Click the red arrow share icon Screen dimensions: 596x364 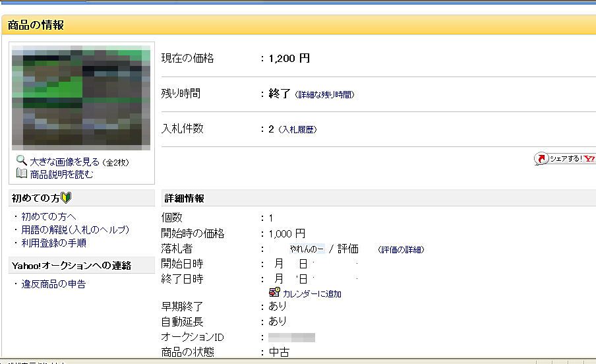[x=541, y=158]
